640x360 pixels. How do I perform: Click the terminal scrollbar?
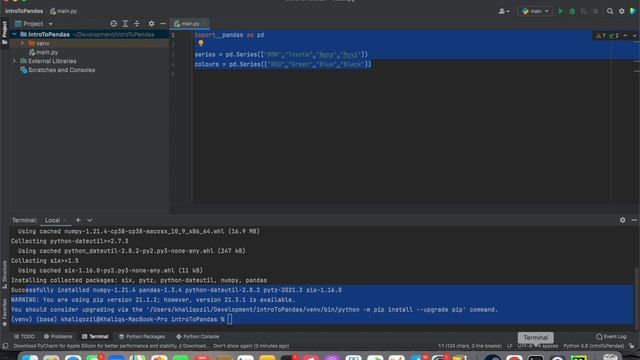tap(636, 298)
